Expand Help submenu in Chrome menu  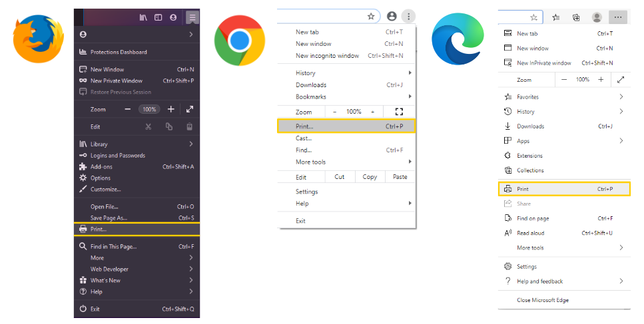(347, 204)
